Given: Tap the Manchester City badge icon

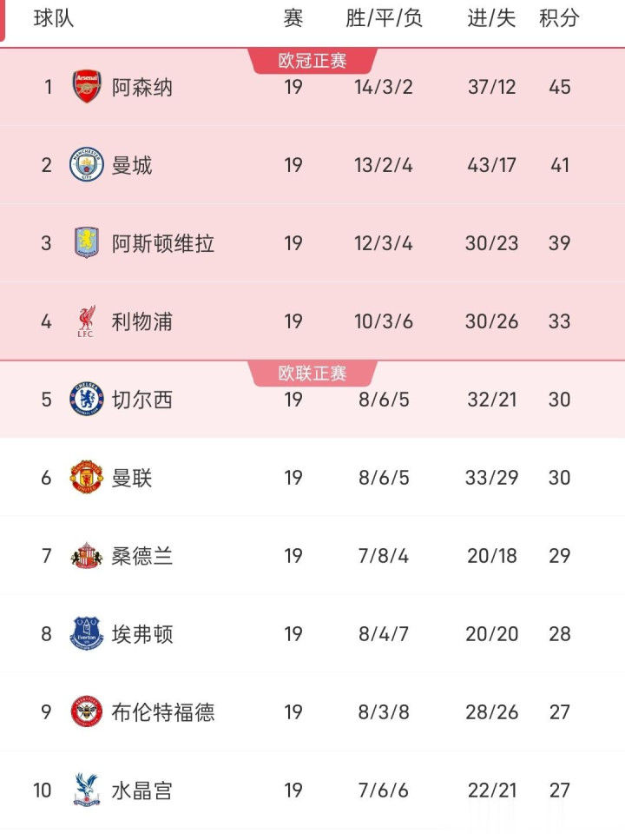Looking at the screenshot, I should [87, 165].
